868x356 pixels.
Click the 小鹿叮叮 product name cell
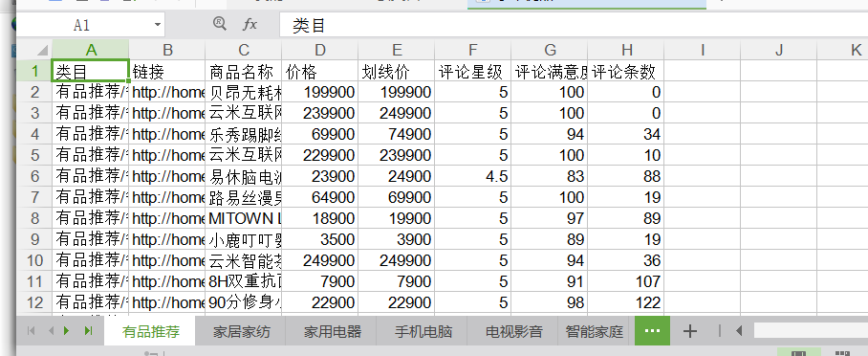point(244,239)
